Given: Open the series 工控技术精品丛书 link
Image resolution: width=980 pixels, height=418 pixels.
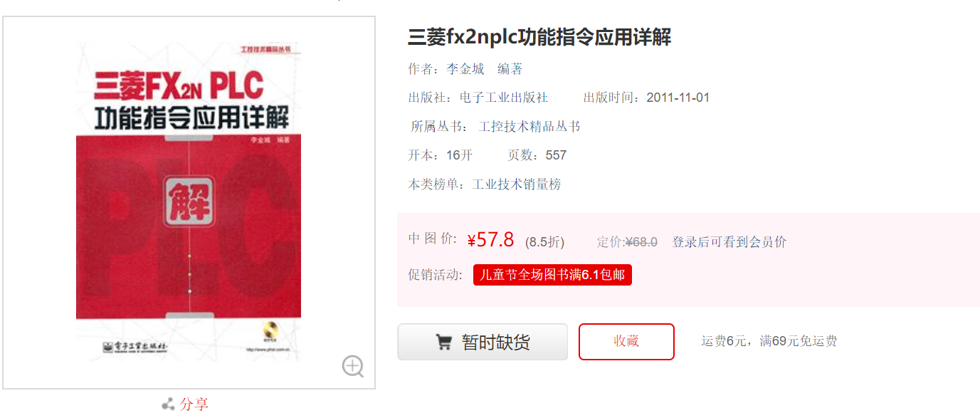Looking at the screenshot, I should pyautogui.click(x=529, y=127).
